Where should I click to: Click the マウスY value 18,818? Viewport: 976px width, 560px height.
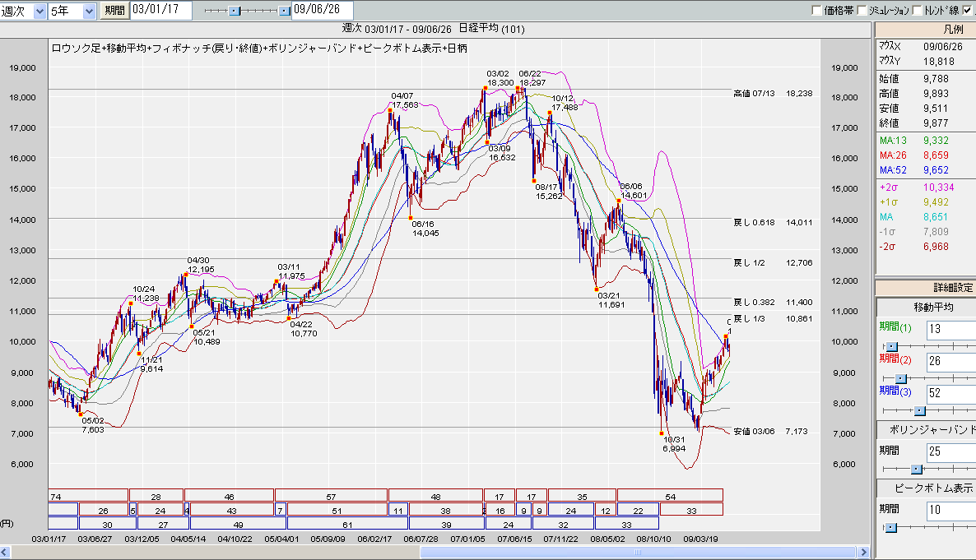pos(939,62)
